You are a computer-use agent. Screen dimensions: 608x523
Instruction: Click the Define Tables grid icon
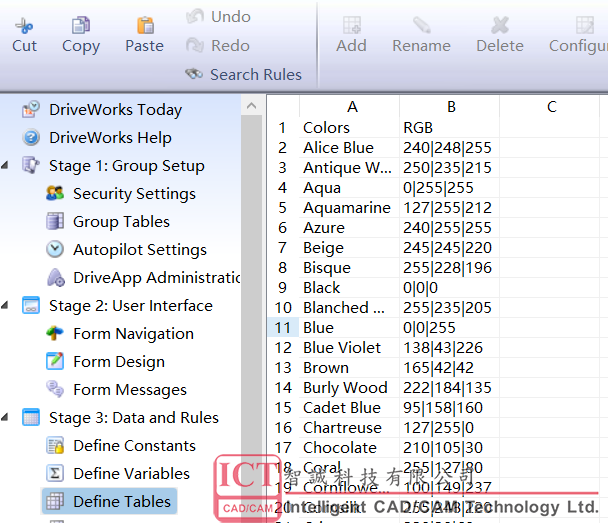[55, 501]
